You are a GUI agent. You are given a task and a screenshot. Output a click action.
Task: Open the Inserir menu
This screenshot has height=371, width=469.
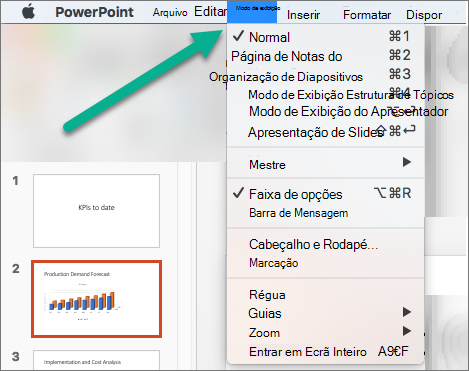303,15
